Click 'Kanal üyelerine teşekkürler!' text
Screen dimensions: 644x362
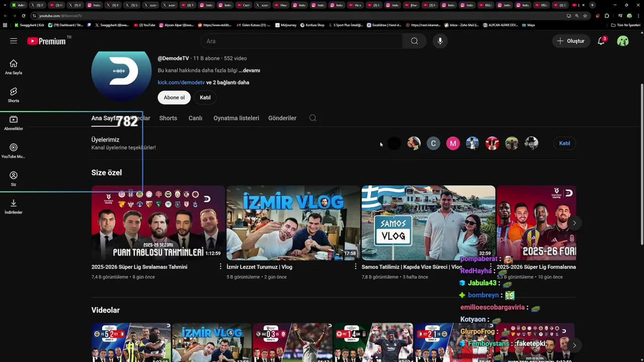click(x=123, y=148)
